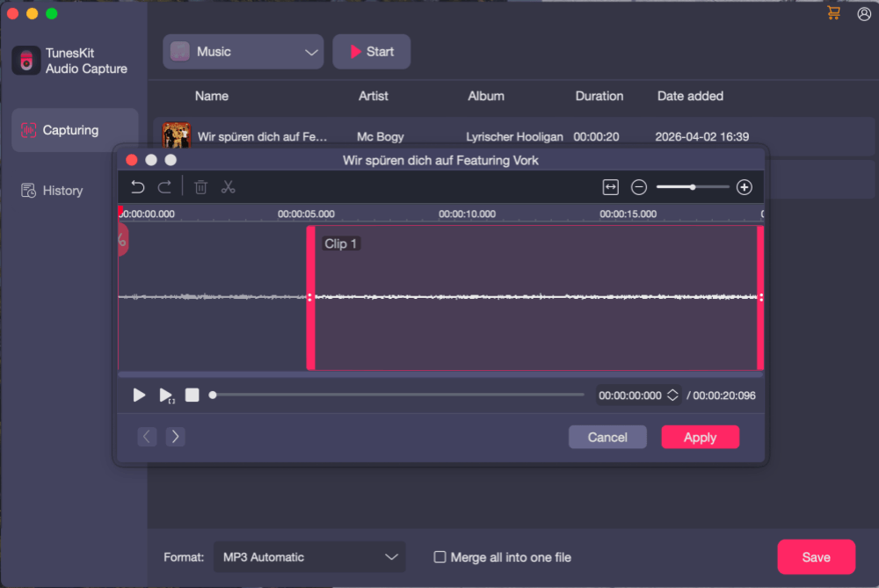Viewport: 879px width, 588px height.
Task: Stop playback with the square stop button
Action: [192, 395]
